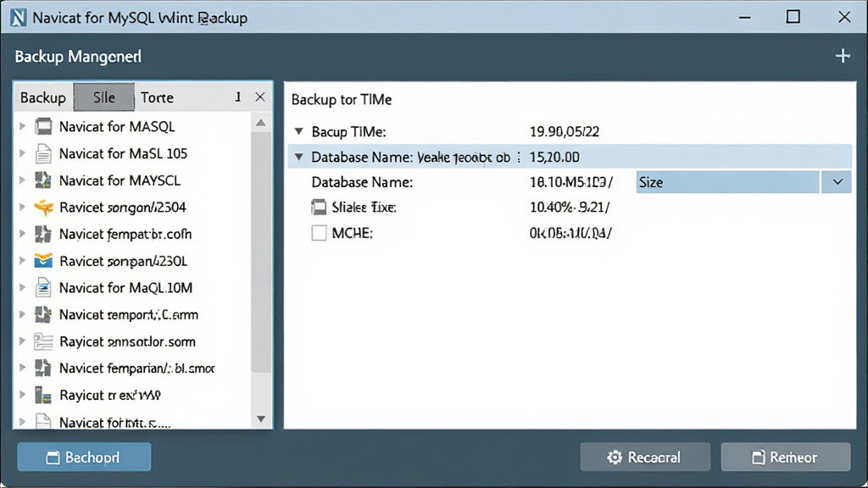Select the icon beside Navicet femparian
The width and height of the screenshot is (868, 488).
43,368
